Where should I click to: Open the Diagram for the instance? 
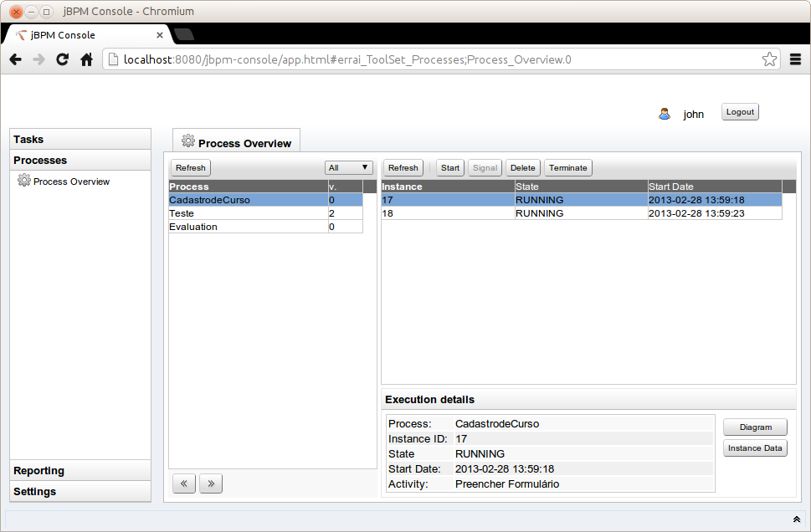point(755,427)
